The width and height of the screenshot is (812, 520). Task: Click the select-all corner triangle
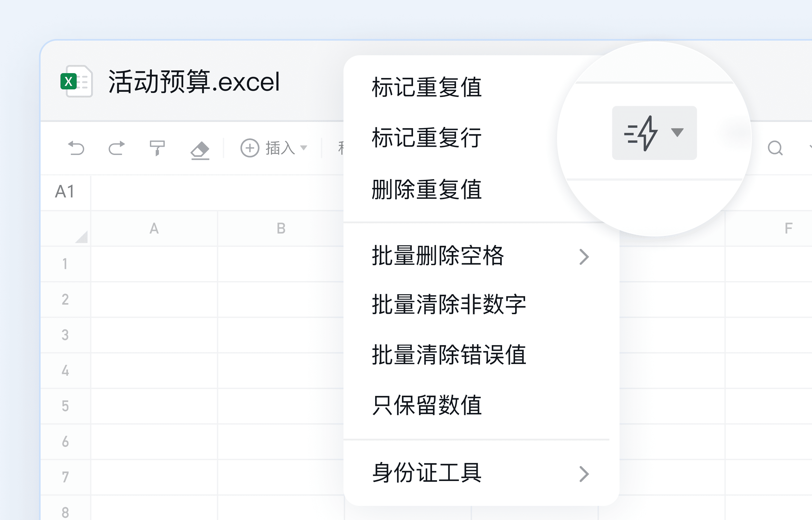[81, 237]
